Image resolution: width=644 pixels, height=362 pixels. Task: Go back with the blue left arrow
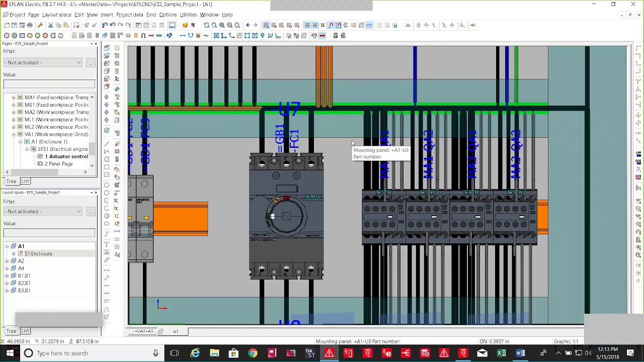point(248,25)
